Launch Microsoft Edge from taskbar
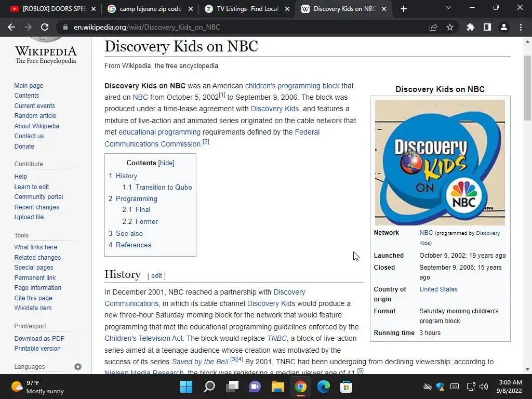532x399 pixels. pyautogui.click(x=323, y=387)
